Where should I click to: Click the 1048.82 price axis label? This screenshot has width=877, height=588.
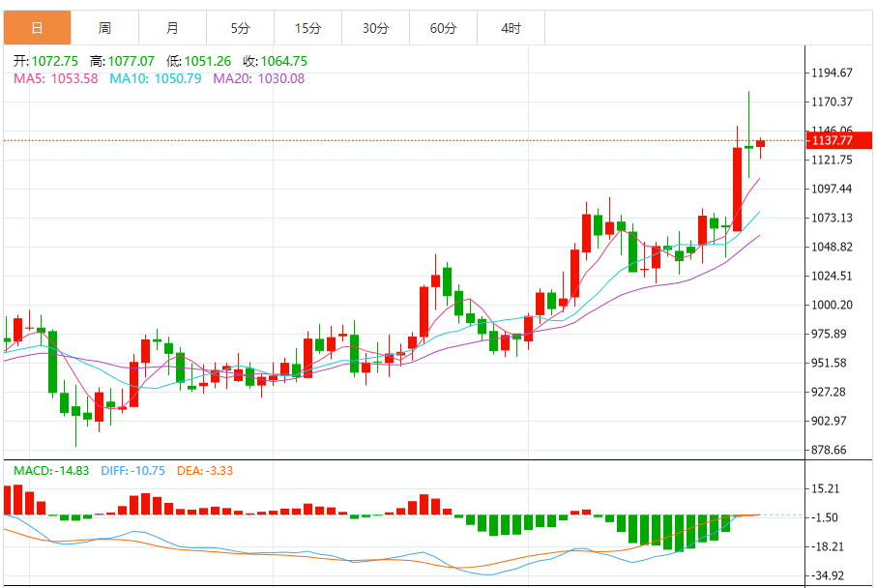click(832, 247)
